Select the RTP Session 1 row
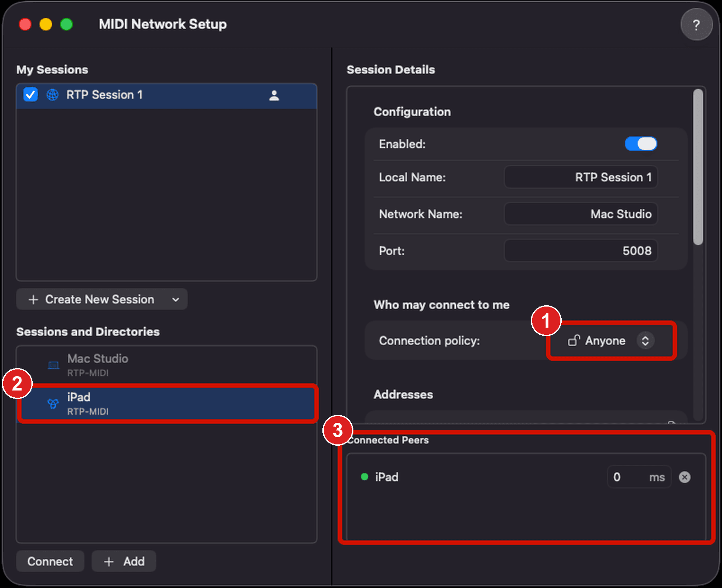 point(167,95)
